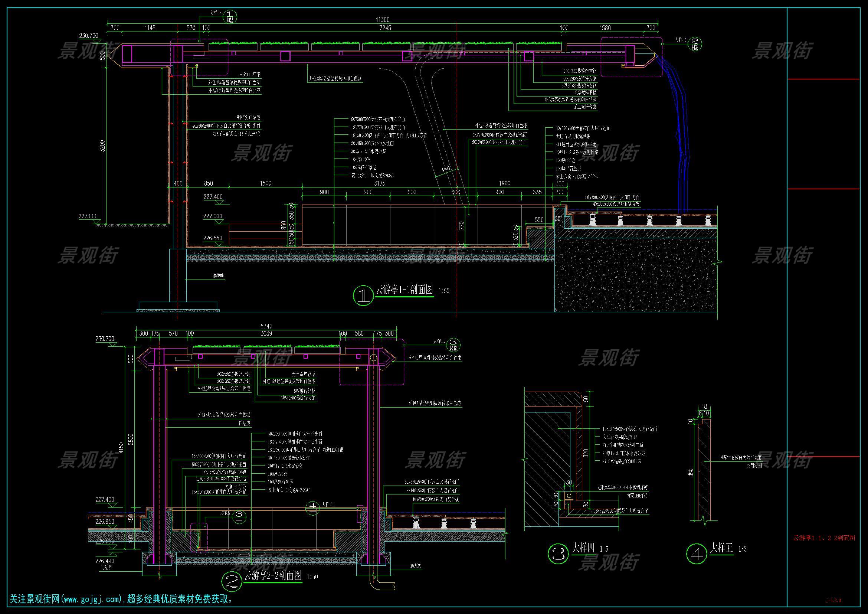Click the small circled 4 callout inside section 2-2
This screenshot has height=614, width=868.
313,508
